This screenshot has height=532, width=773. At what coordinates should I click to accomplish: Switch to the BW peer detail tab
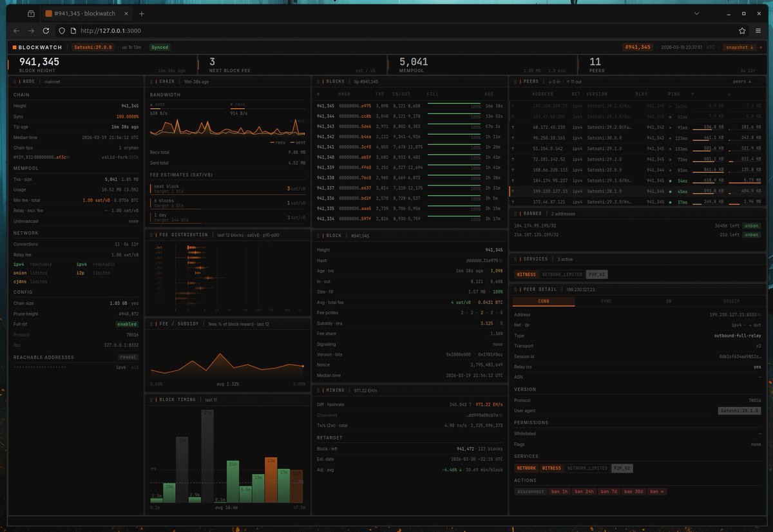click(x=669, y=301)
